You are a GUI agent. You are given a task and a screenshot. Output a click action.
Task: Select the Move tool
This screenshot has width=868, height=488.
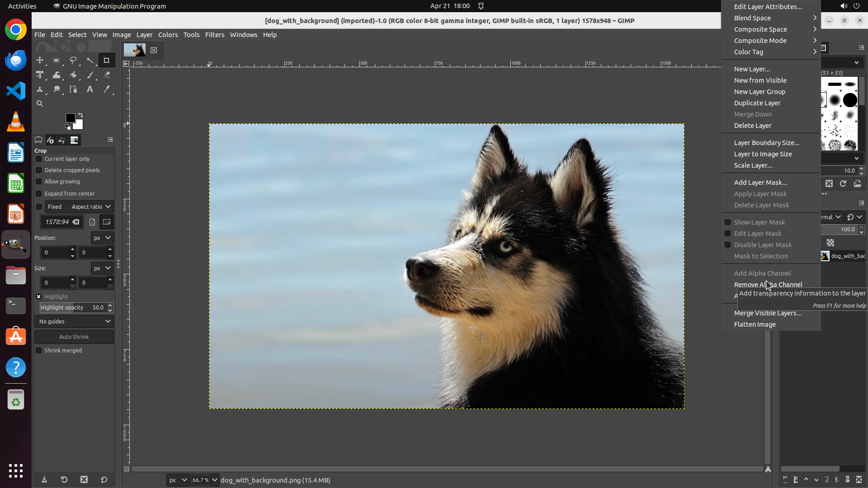40,60
